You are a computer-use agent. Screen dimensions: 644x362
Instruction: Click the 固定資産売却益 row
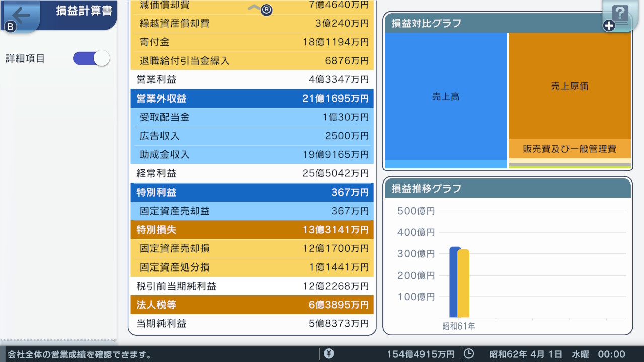(252, 211)
